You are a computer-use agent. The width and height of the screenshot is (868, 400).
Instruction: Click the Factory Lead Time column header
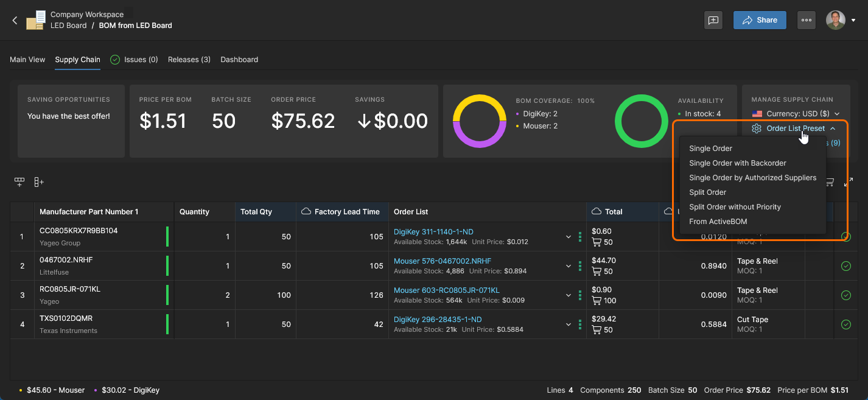(x=346, y=212)
